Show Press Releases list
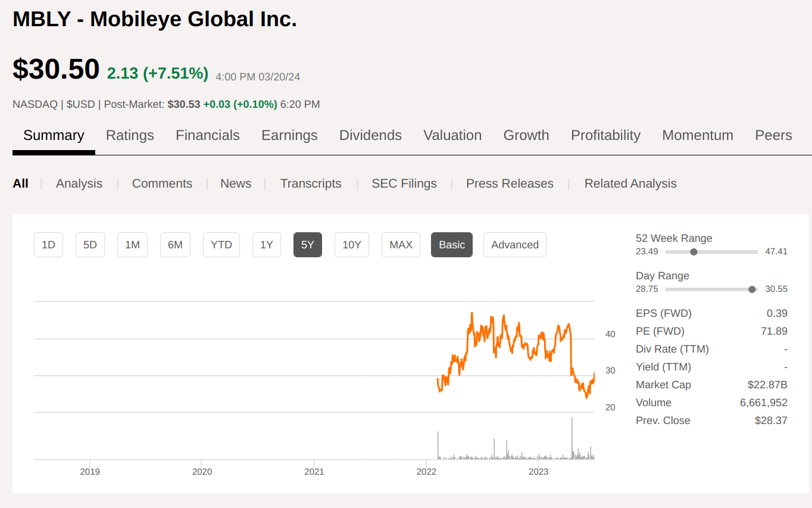Viewport: 812px width, 508px height. tap(510, 183)
